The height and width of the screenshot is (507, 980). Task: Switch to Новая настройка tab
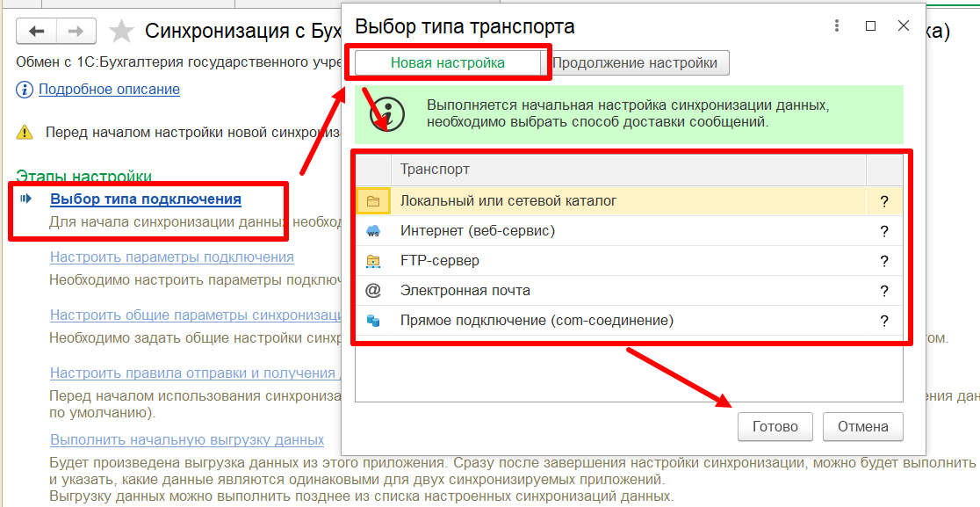[x=448, y=63]
